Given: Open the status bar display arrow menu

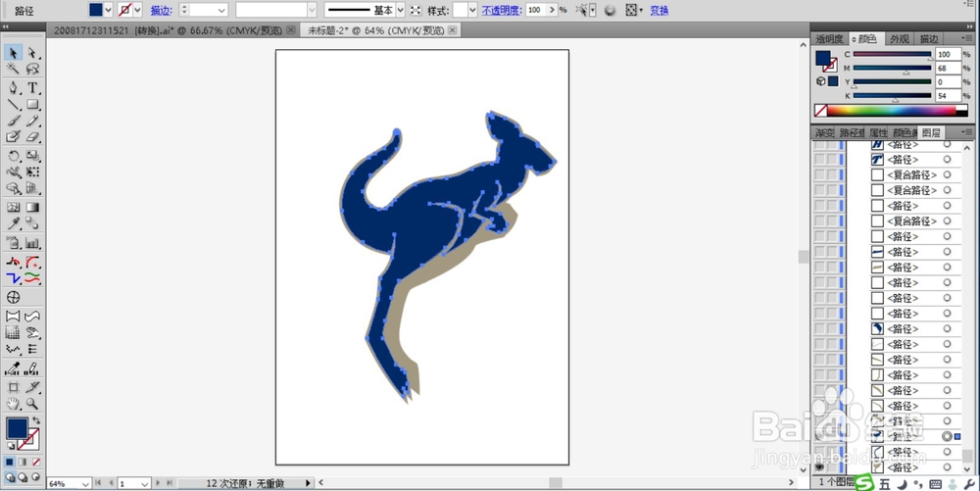Looking at the screenshot, I should (307, 483).
